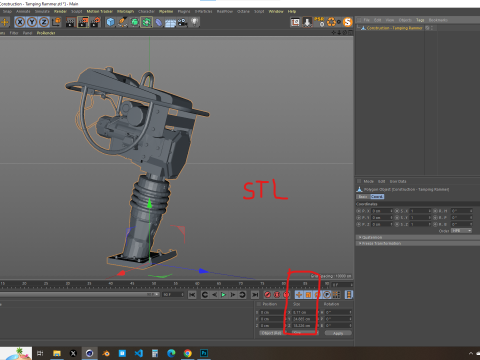Open Object Manager Tags menu
This screenshot has height=360, width=480.
tap(420, 20)
